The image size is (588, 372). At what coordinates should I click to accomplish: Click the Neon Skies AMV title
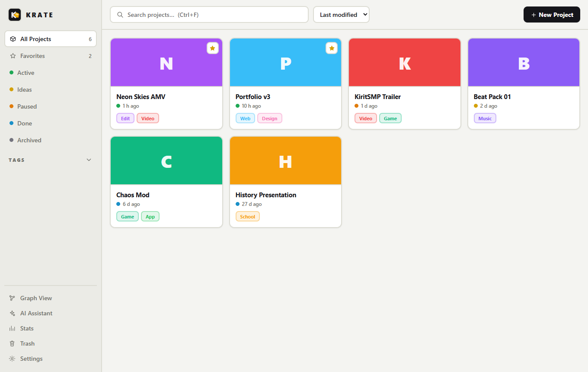(x=141, y=97)
